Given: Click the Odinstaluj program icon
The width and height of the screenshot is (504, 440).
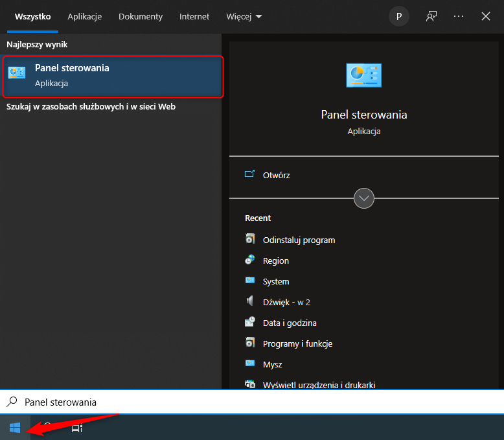Looking at the screenshot, I should (x=250, y=239).
